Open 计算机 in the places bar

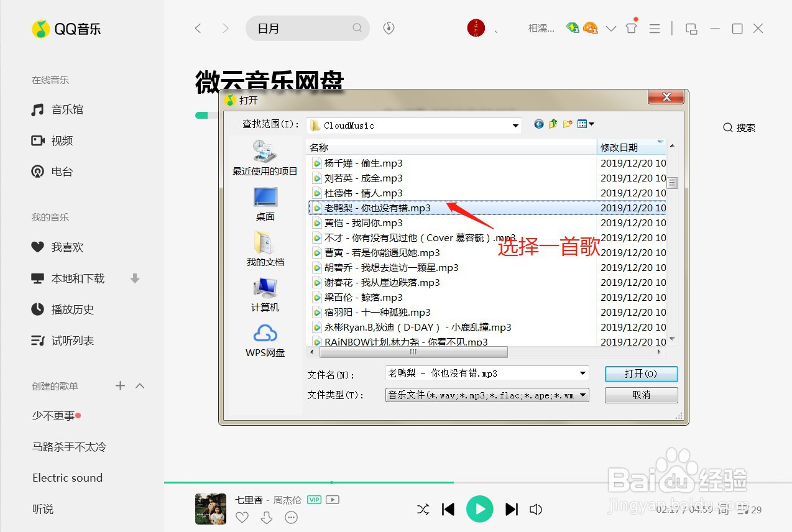tap(265, 295)
